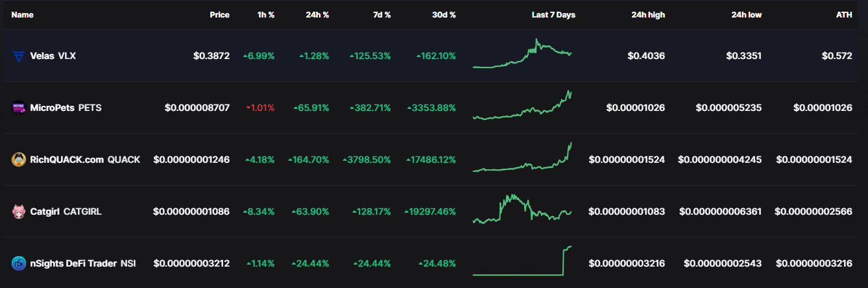Viewport: 868px width, 288px height.
Task: Click the RichQUACK.com duck logo
Action: point(19,160)
